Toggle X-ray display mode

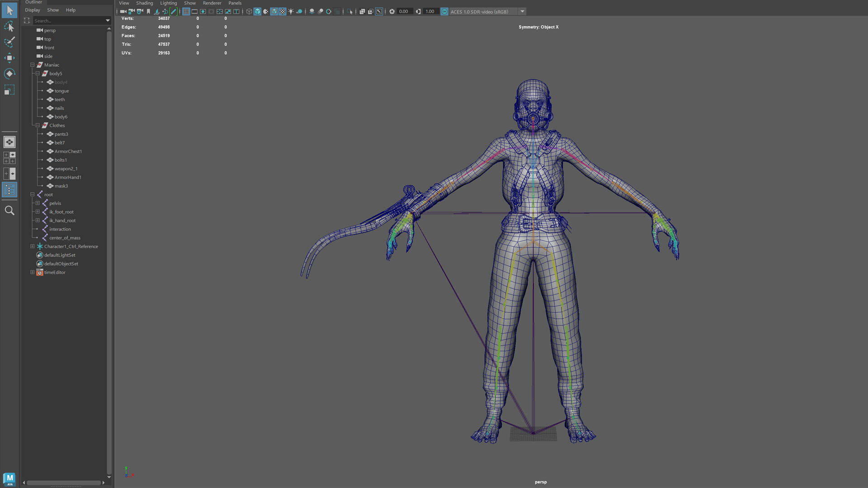362,11
